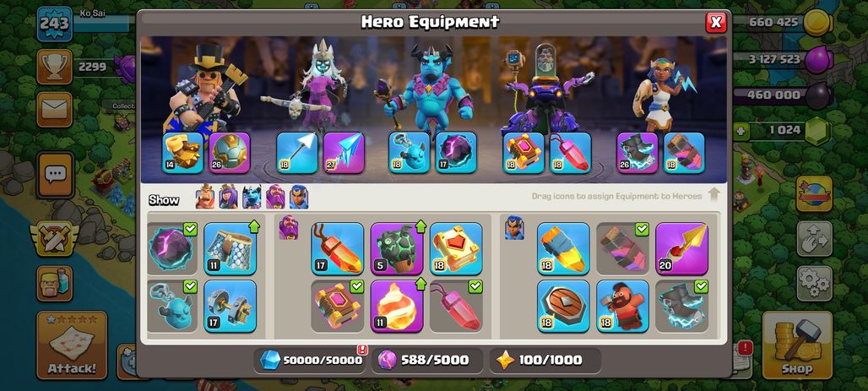Toggle equipped Electro Boots with green checkmark
The image size is (868, 391).
(x=682, y=307)
